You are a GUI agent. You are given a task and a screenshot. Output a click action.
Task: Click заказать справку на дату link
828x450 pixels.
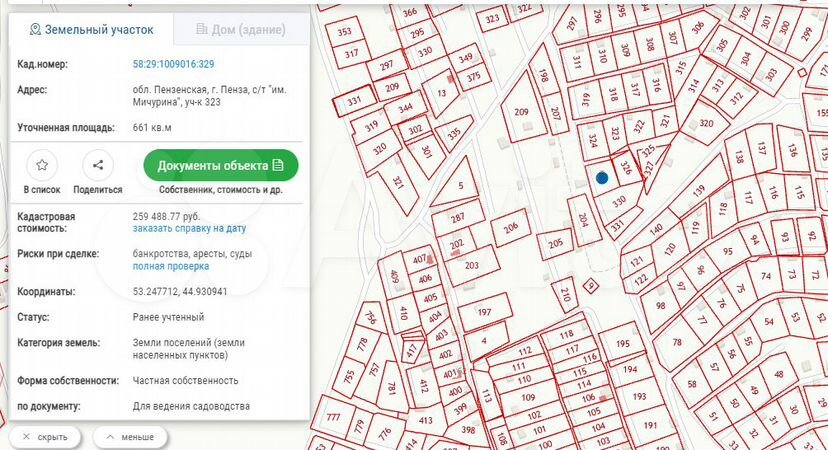pyautogui.click(x=189, y=228)
